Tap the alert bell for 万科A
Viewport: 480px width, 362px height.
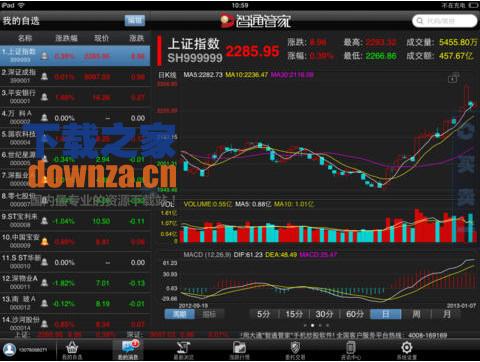(44, 118)
